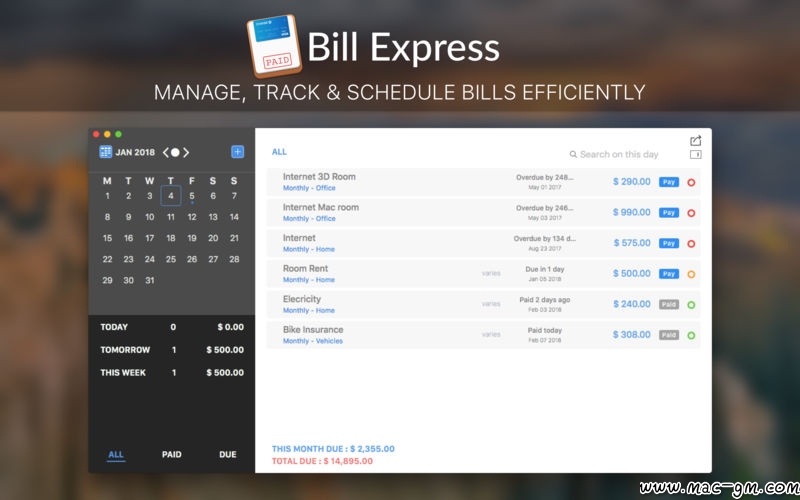
Task: Click the share export icon
Action: (695, 140)
